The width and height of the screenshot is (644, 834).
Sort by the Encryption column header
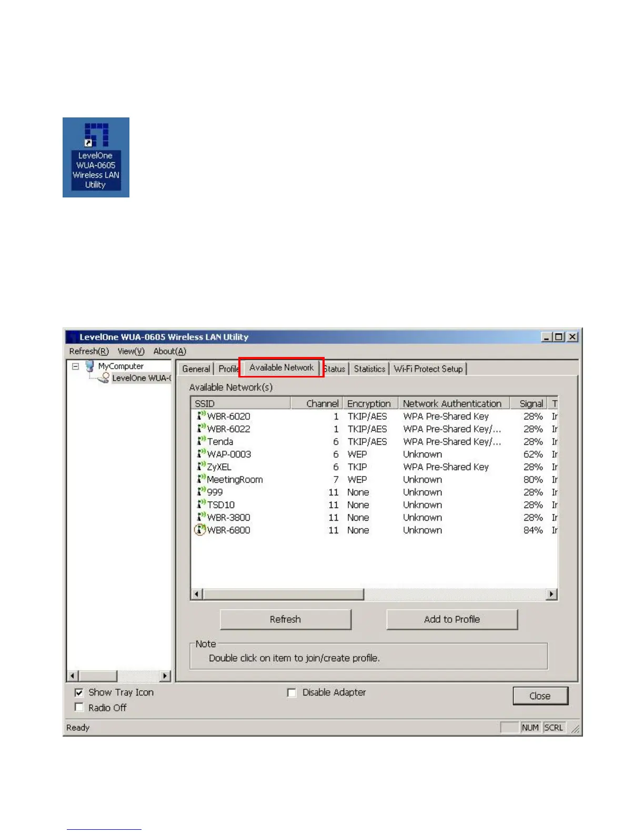pos(370,403)
